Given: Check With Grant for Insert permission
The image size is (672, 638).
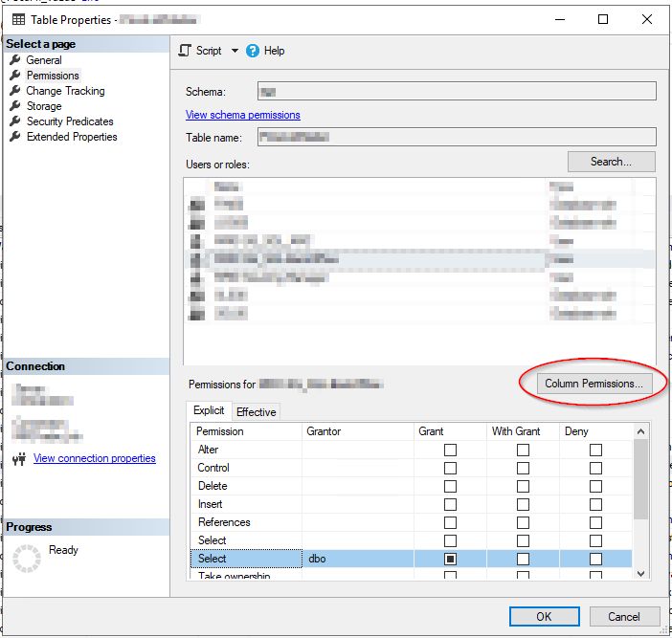Looking at the screenshot, I should point(523,504).
